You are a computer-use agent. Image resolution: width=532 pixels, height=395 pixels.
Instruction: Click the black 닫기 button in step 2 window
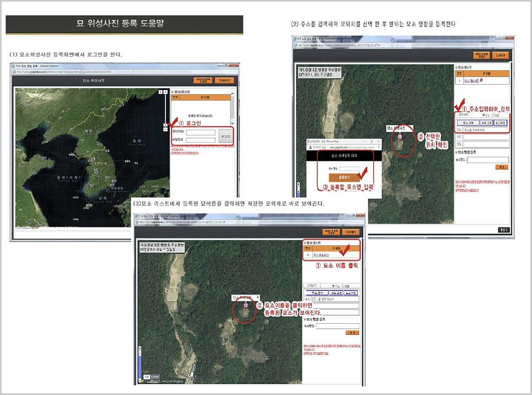504,230
